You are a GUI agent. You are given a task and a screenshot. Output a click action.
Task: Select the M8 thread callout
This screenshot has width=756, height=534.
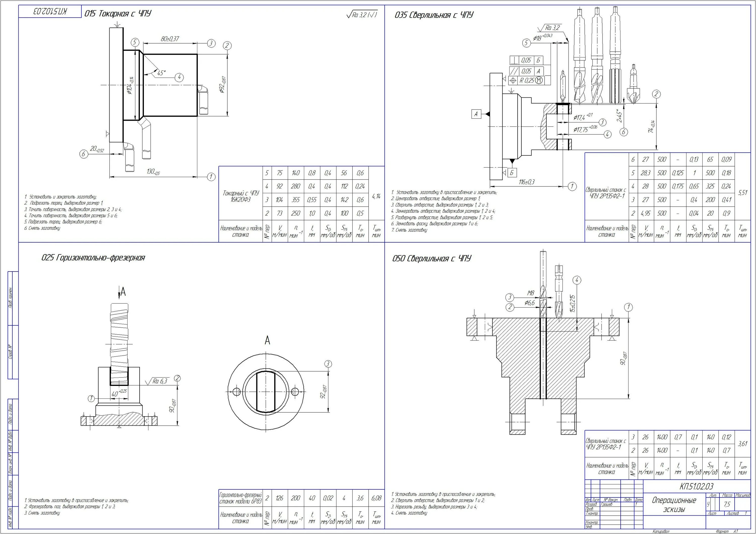pyautogui.click(x=530, y=293)
